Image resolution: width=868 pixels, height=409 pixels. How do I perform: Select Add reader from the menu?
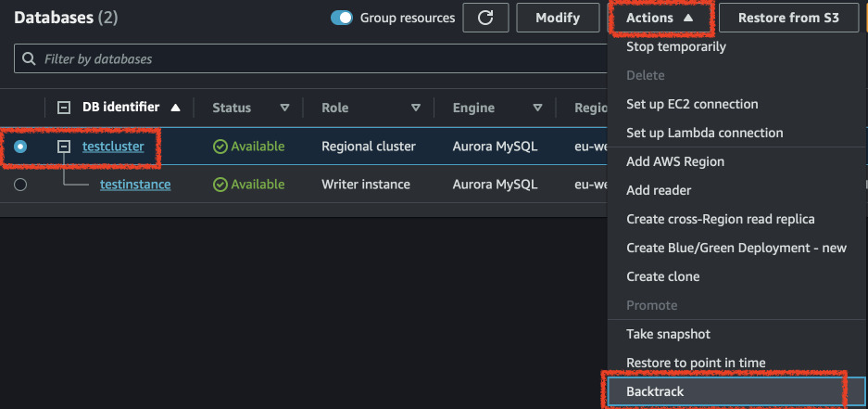tap(659, 190)
